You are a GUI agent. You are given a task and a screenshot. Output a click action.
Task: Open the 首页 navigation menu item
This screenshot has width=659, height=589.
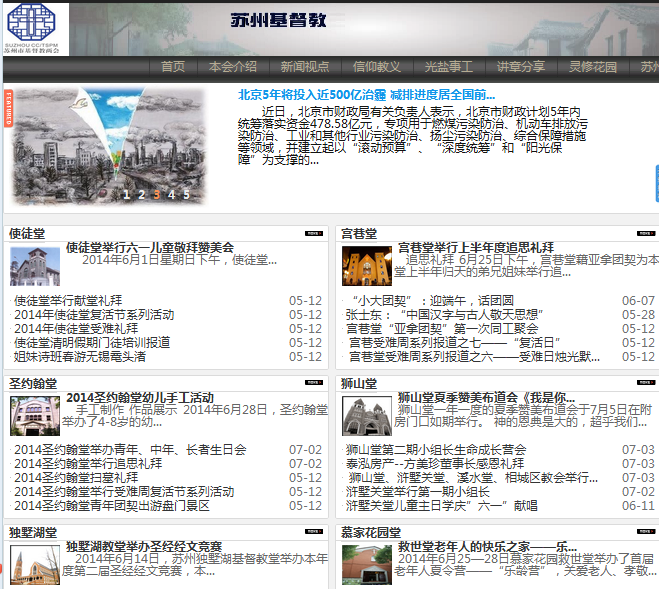(x=173, y=67)
